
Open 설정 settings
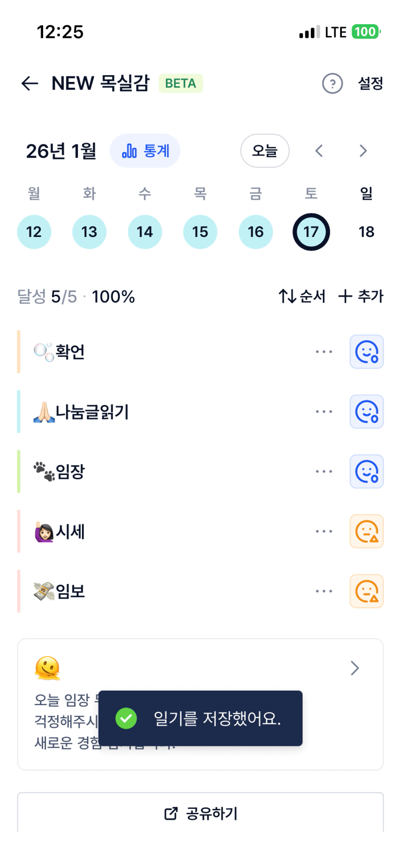370,83
